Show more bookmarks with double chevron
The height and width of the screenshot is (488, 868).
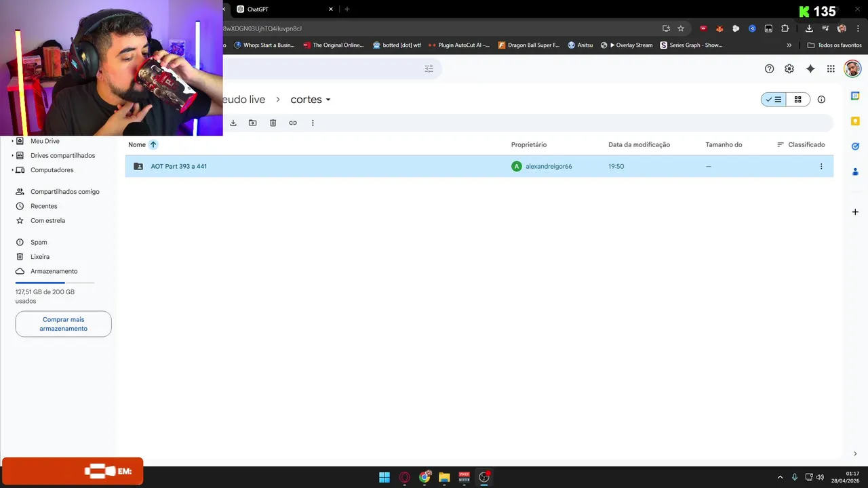pos(789,45)
